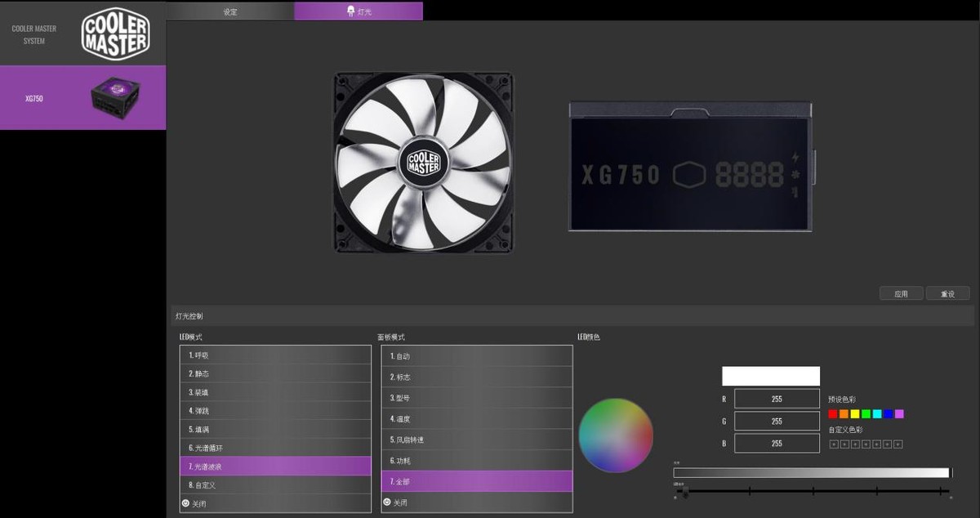Image resolution: width=980 pixels, height=518 pixels.
Task: Pick the orange preset color swatch
Action: (844, 414)
